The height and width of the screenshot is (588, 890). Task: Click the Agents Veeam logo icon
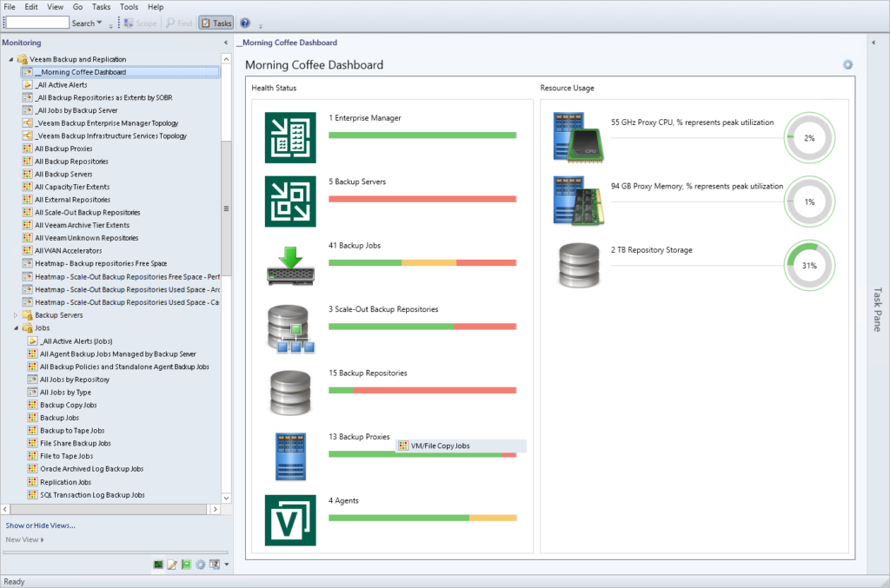pyautogui.click(x=289, y=519)
